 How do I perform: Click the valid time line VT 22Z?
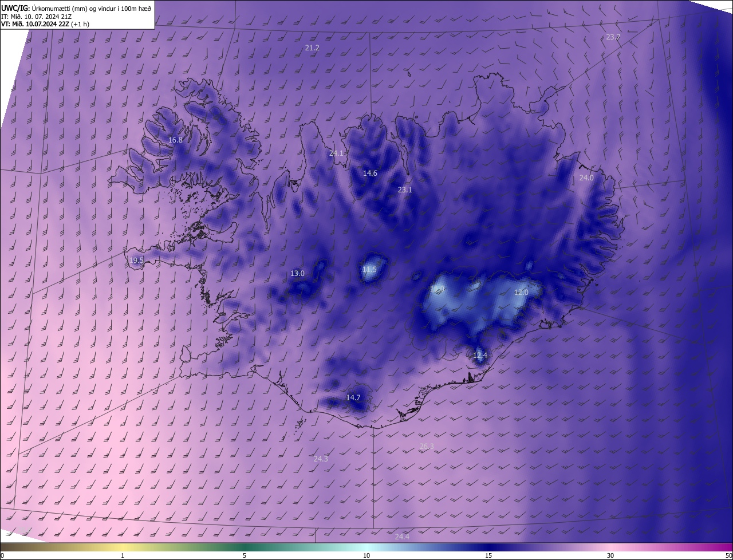pos(45,25)
